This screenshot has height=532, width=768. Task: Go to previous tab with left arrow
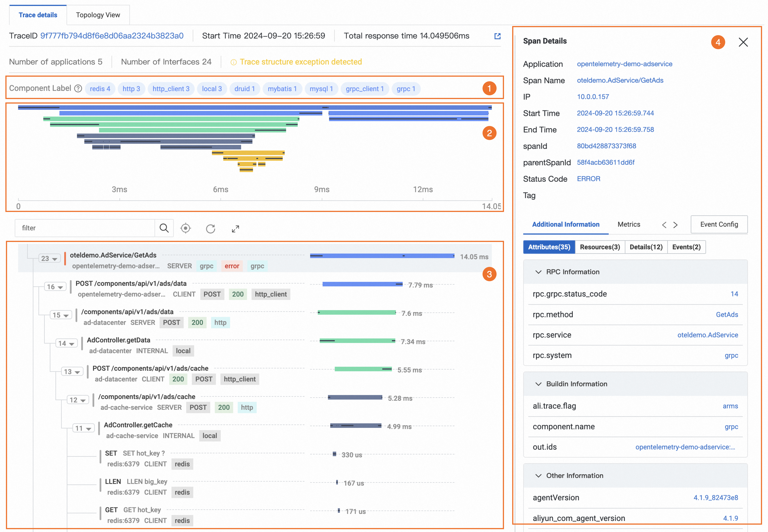point(664,225)
